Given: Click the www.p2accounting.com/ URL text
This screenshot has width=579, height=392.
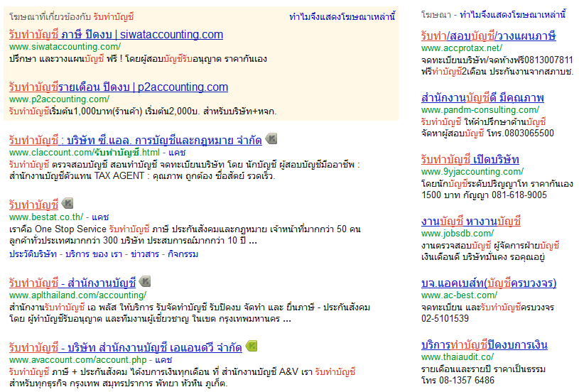Looking at the screenshot, I should pyautogui.click(x=59, y=99).
